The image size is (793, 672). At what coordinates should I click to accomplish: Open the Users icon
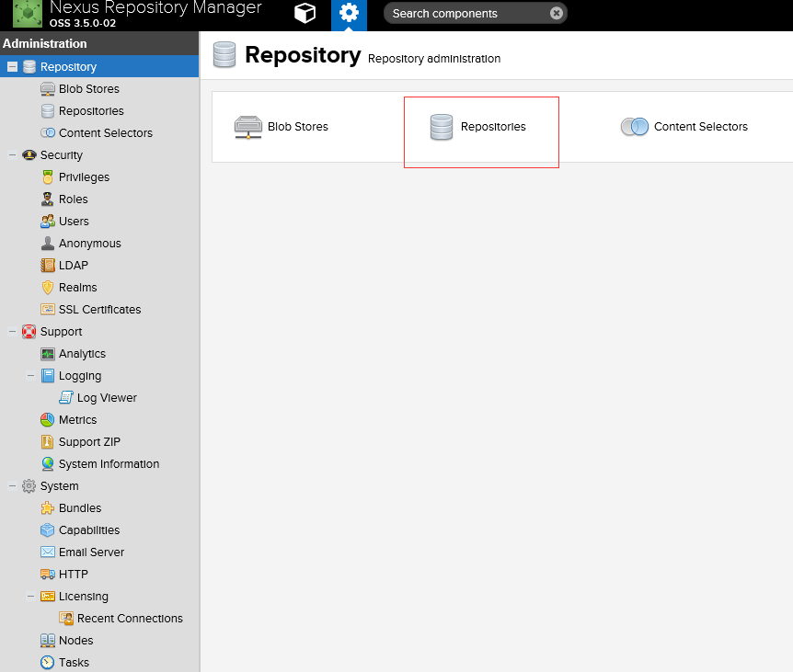pos(48,222)
